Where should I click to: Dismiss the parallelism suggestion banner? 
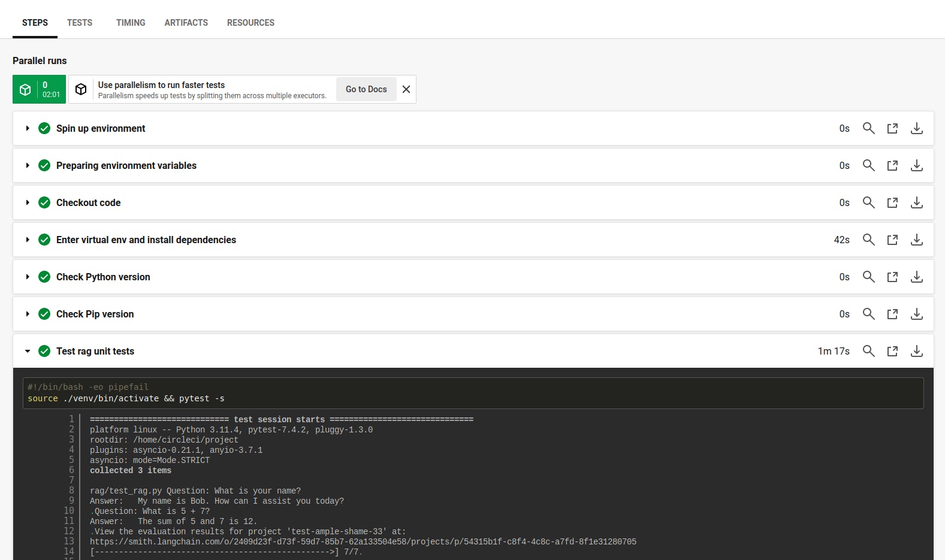[406, 89]
